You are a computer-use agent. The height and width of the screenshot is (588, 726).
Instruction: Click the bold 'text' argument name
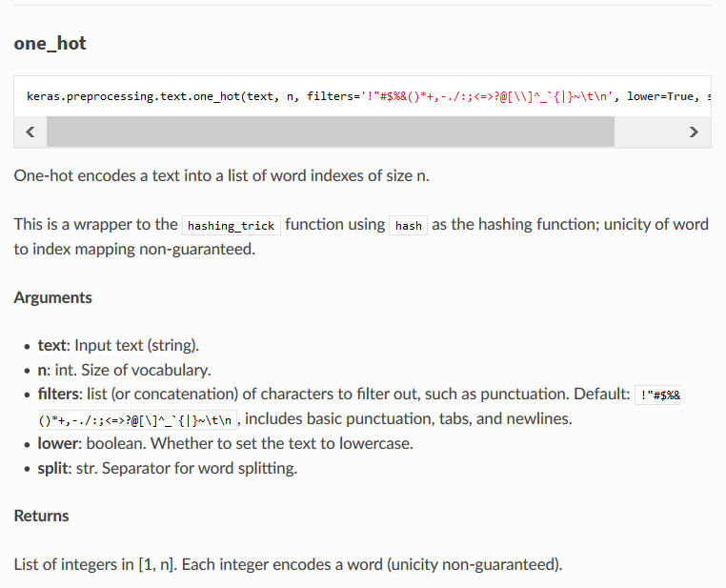click(x=52, y=345)
